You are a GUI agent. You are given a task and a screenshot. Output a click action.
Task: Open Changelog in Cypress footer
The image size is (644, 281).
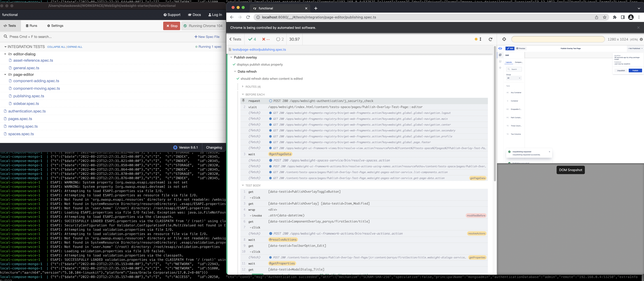pyautogui.click(x=214, y=148)
